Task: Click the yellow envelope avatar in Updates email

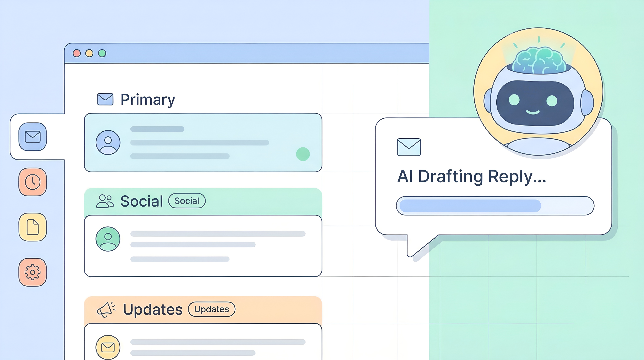Action: [108, 347]
